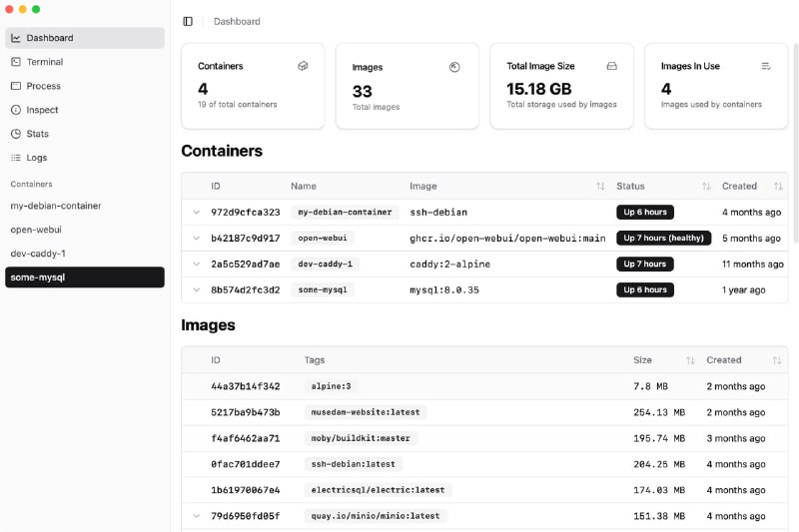Click the Images card disc icon
This screenshot has width=799, height=532.
[454, 67]
